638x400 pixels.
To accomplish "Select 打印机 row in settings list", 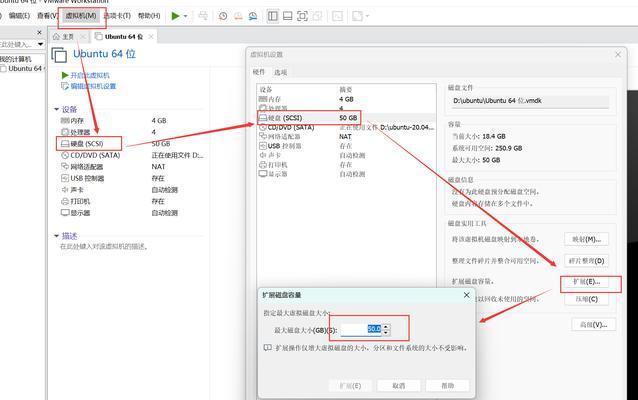I will point(346,165).
